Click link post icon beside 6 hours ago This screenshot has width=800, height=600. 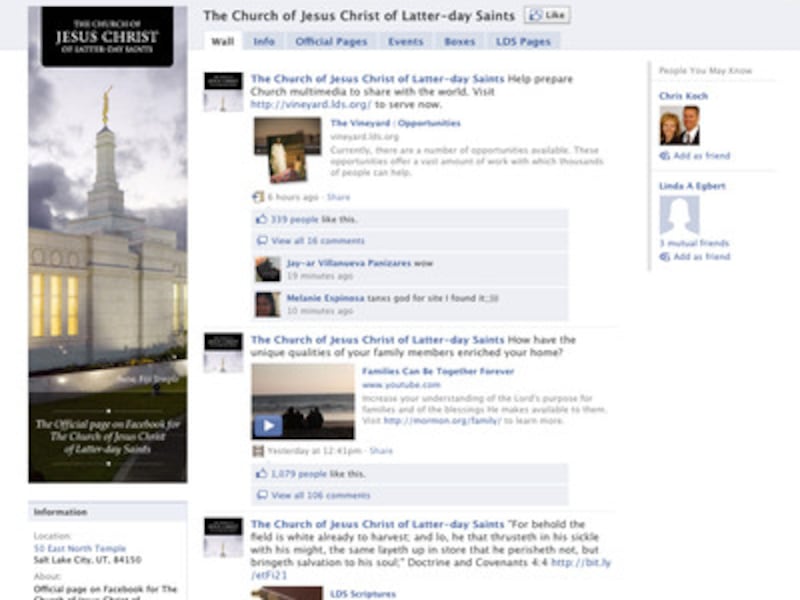pos(258,197)
